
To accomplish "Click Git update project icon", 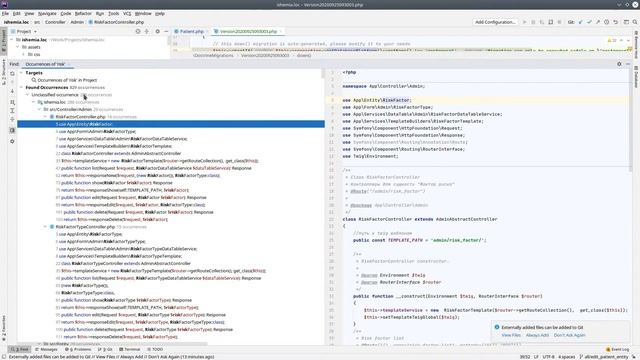I will pos(580,22).
